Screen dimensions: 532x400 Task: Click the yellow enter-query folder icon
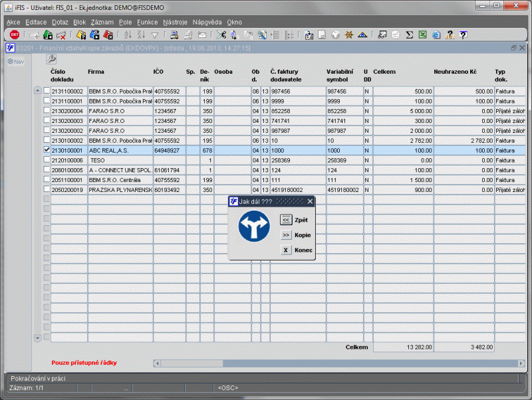(x=81, y=35)
